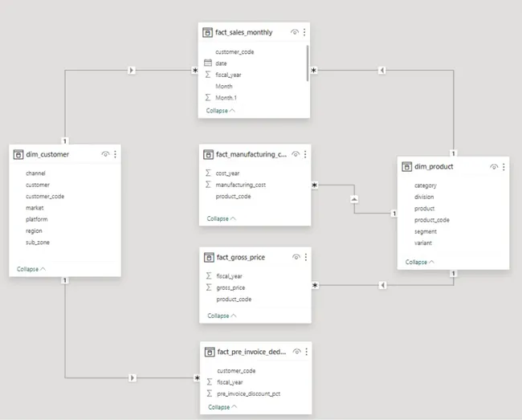Select the manufacturing_cost field

tap(240, 185)
